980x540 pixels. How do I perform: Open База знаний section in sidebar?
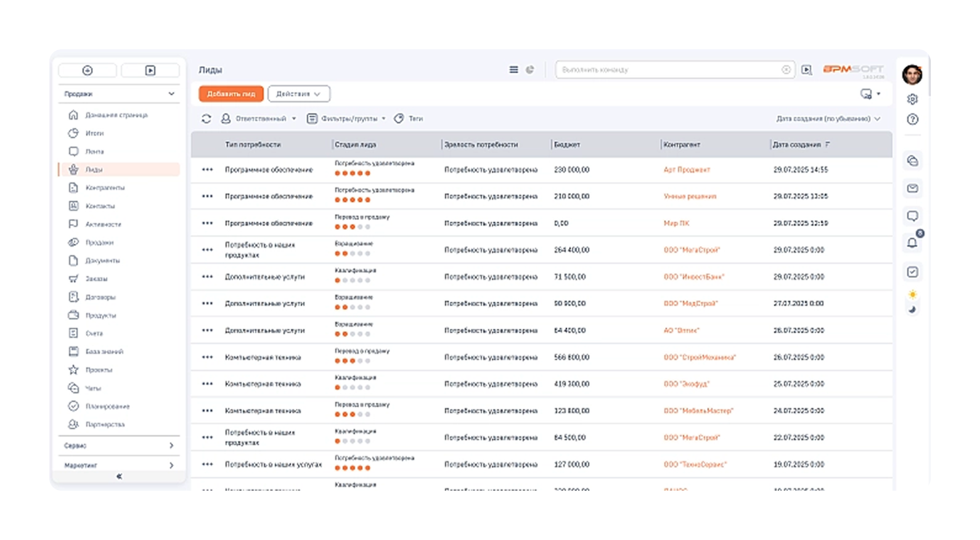pos(104,351)
